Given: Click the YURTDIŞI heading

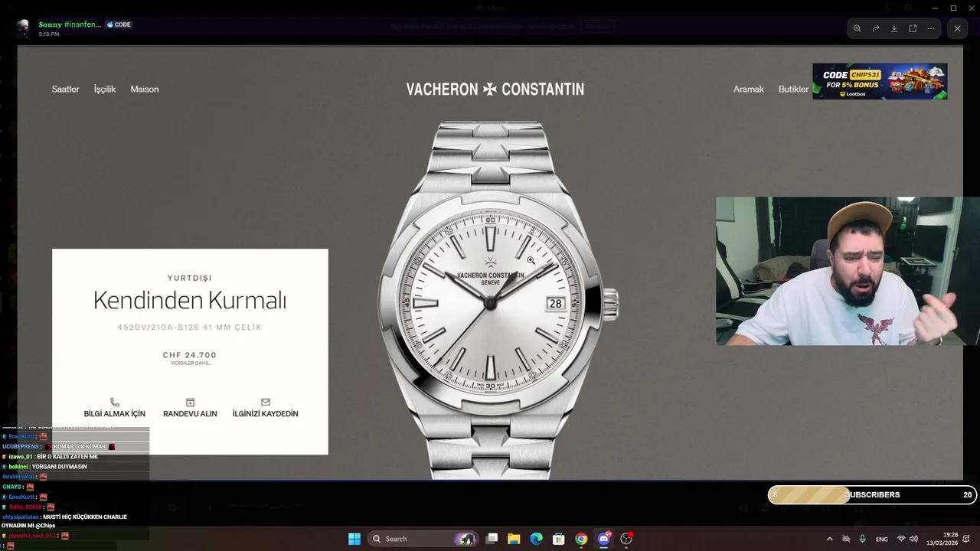Looking at the screenshot, I should (x=190, y=278).
